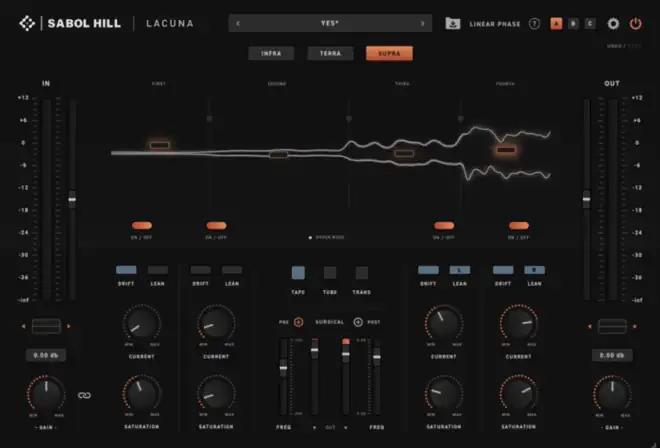
Task: Click the PRE FREQ slider handle
Action: click(283, 368)
